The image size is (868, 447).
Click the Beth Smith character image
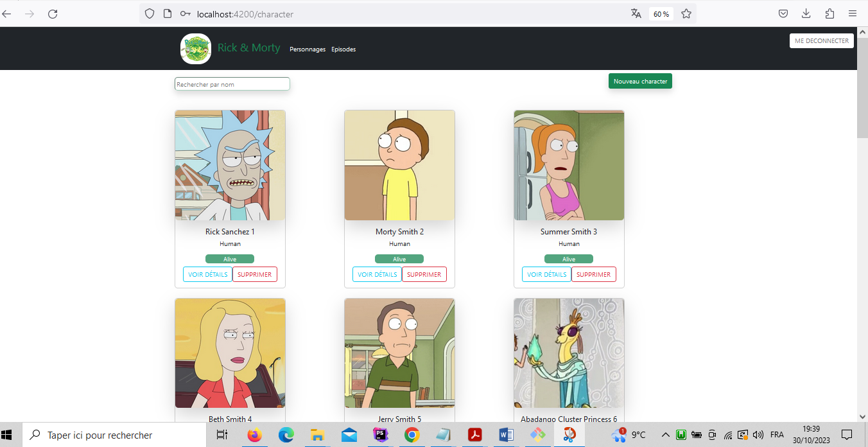pyautogui.click(x=230, y=353)
